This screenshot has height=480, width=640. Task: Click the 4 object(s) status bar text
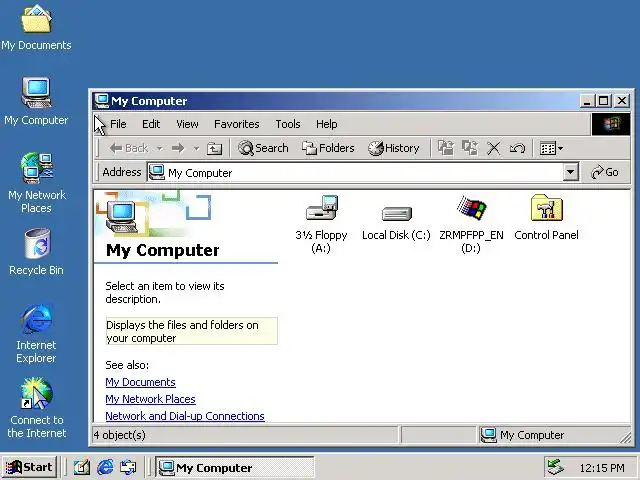(120, 435)
